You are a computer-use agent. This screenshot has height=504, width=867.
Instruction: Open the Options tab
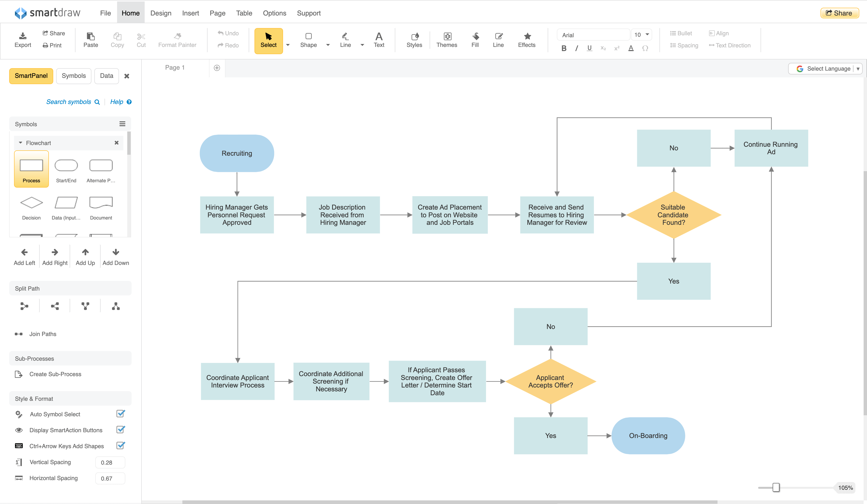coord(274,13)
